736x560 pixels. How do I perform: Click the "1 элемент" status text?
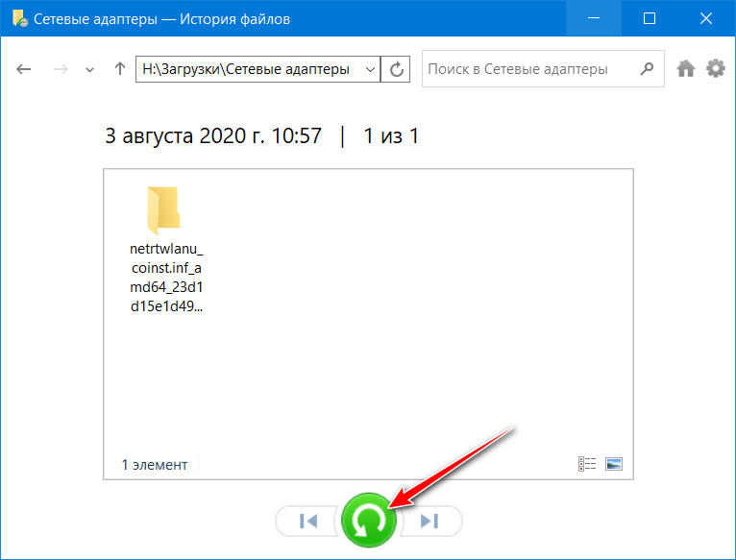155,465
